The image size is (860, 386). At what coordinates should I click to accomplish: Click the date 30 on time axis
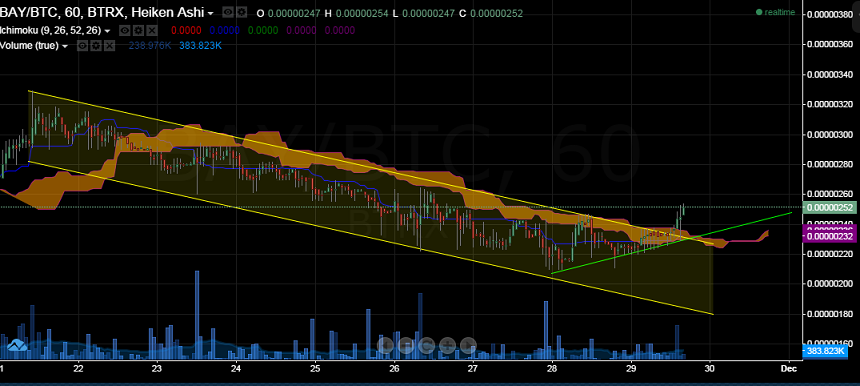tap(710, 368)
